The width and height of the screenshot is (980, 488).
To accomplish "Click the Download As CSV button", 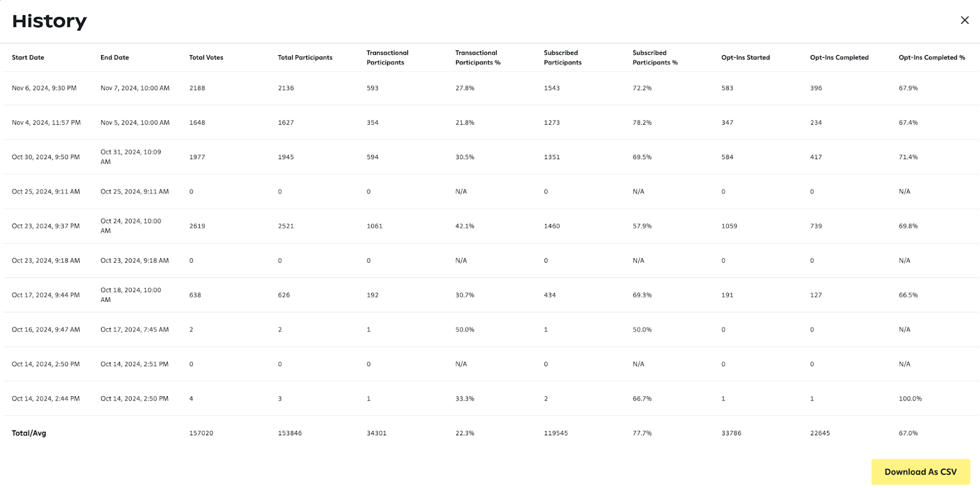I will (x=920, y=471).
